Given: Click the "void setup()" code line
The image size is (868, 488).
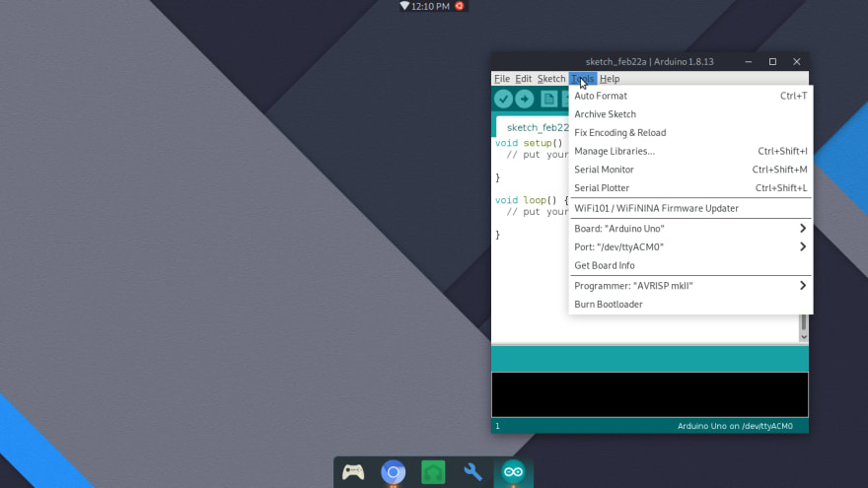Looking at the screenshot, I should pyautogui.click(x=529, y=143).
